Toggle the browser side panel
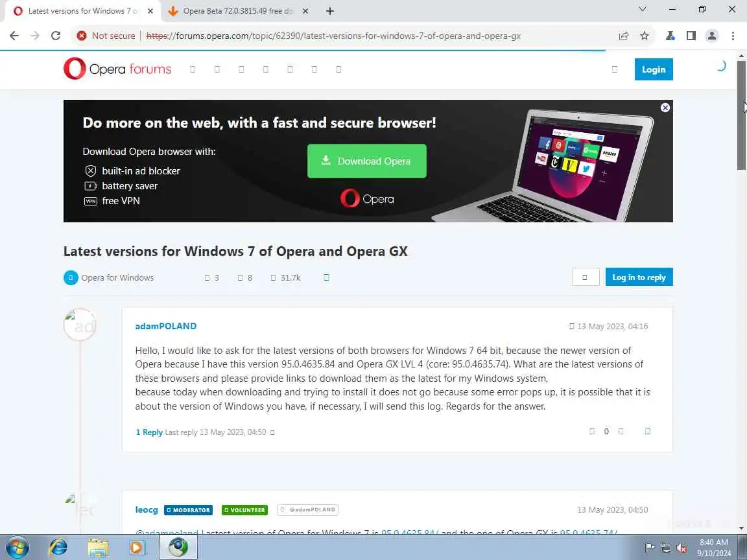 (691, 36)
